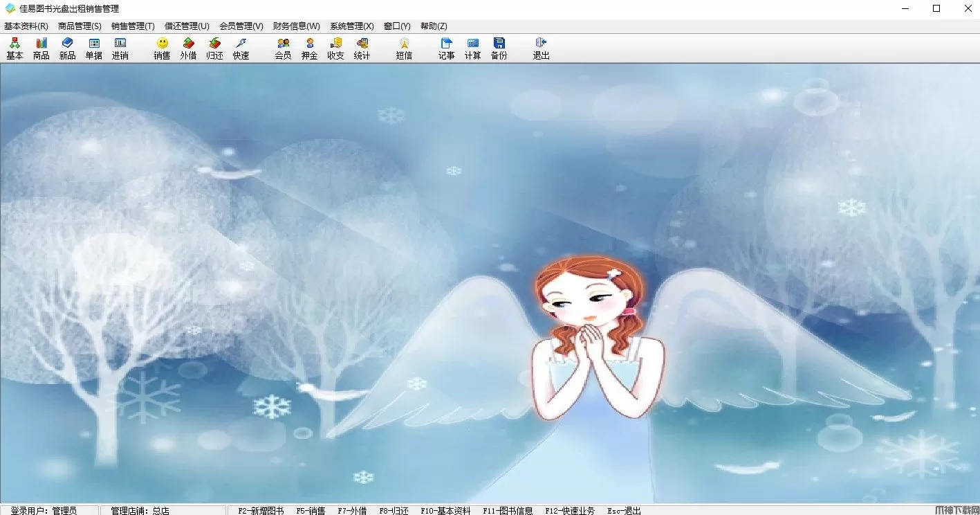Open the 短信 SMS toolbar icon
This screenshot has height=515, width=980.
point(404,48)
